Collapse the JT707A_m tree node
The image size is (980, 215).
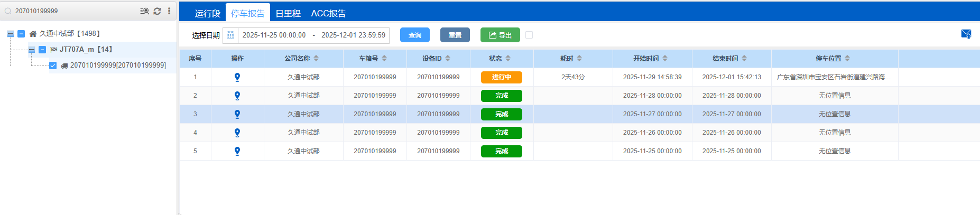tap(32, 50)
